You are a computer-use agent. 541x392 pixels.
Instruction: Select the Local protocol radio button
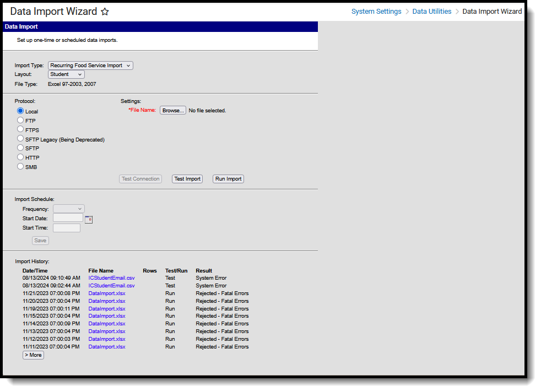coord(20,111)
